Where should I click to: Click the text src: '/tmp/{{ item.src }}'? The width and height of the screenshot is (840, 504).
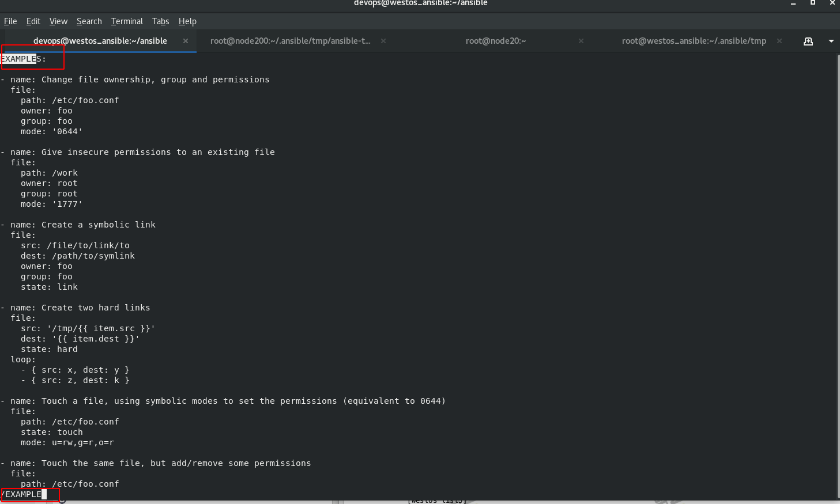88,328
